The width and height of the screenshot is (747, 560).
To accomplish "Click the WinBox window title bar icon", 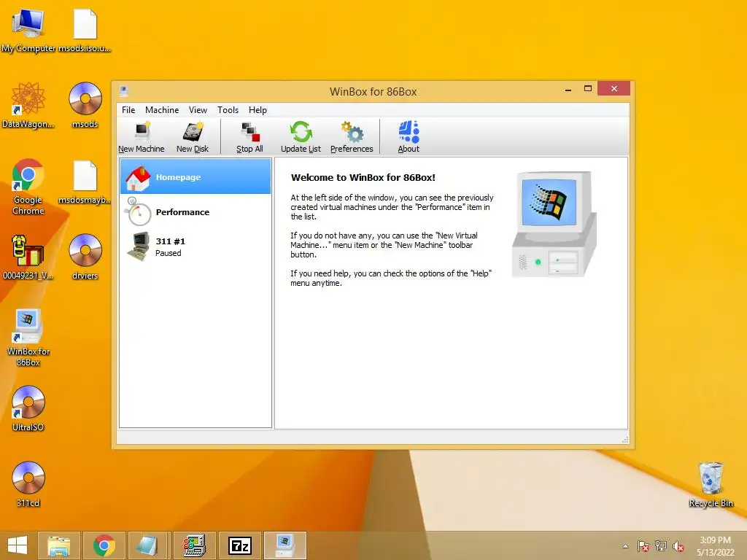I will click(x=124, y=90).
